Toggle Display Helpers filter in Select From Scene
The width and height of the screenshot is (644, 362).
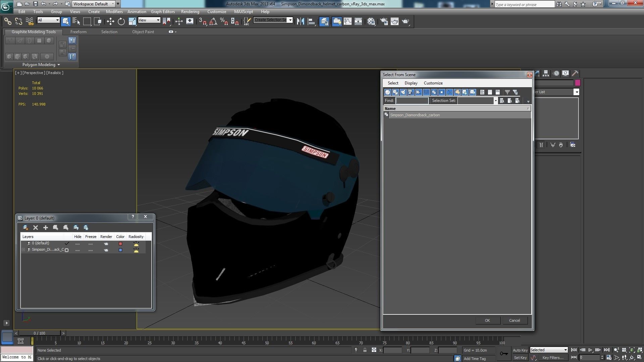tap(418, 92)
